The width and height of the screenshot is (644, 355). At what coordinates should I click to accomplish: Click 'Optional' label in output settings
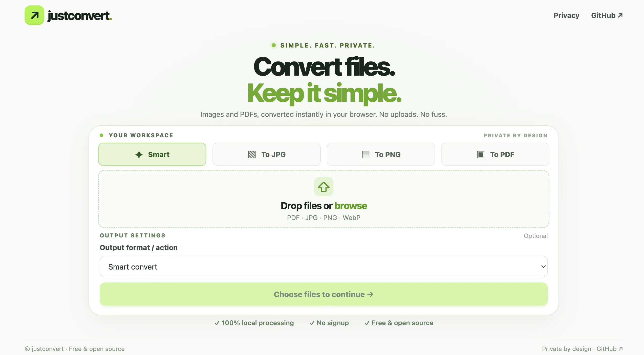click(536, 236)
